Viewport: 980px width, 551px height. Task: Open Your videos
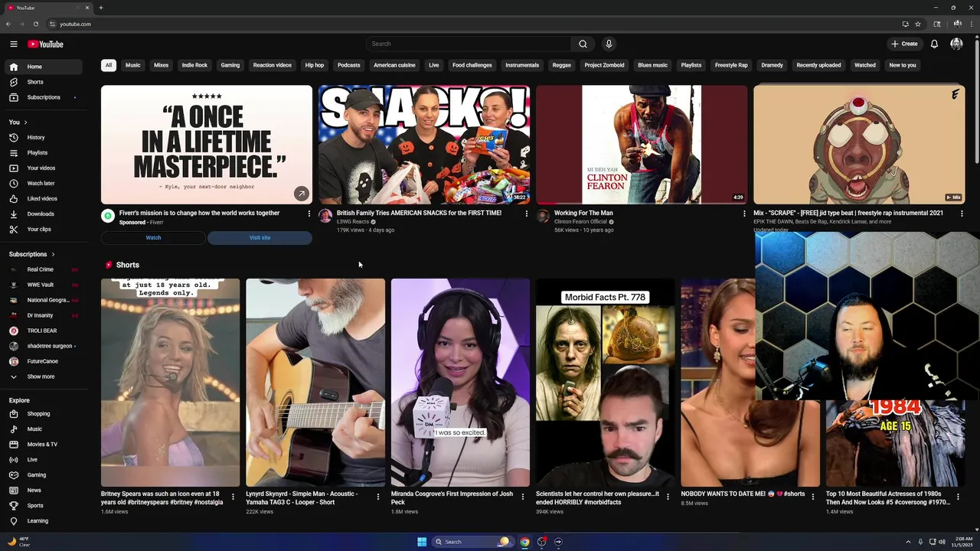click(43, 168)
